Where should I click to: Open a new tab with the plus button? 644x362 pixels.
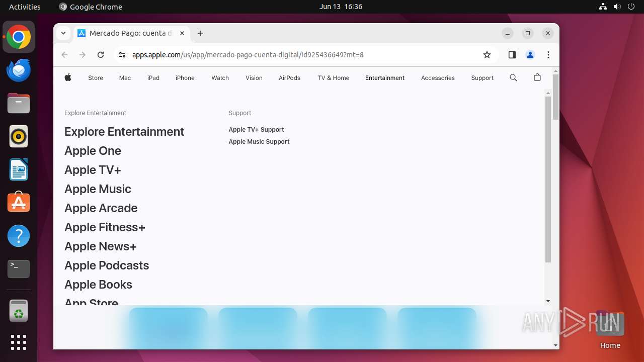(x=200, y=33)
